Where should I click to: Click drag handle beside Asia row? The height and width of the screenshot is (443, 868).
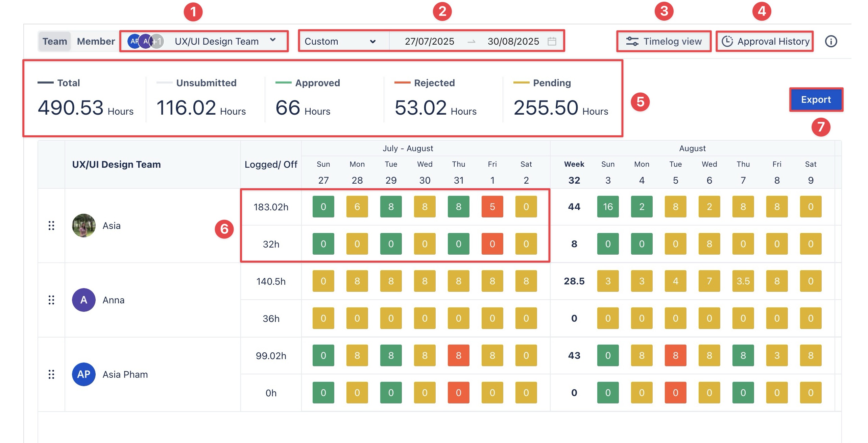[51, 226]
